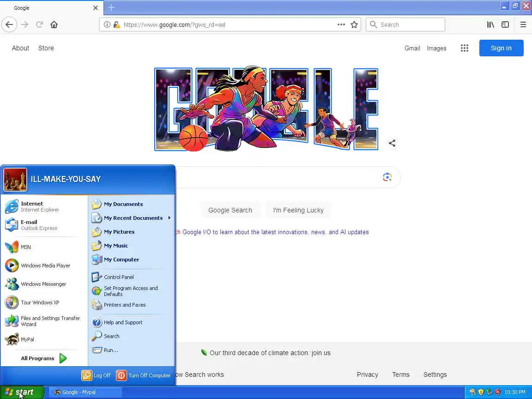Screen dimensions: 532x399
Task: Click the Google Search button
Action: pyautogui.click(x=230, y=210)
